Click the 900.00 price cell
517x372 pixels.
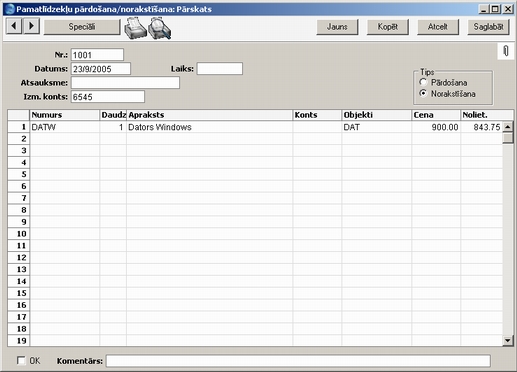(x=436, y=127)
